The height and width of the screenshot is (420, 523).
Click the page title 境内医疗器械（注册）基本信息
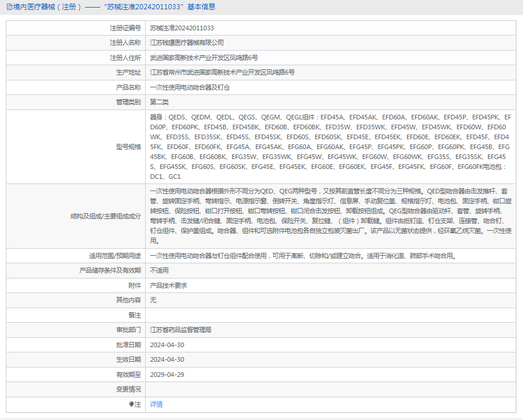tap(114, 6)
